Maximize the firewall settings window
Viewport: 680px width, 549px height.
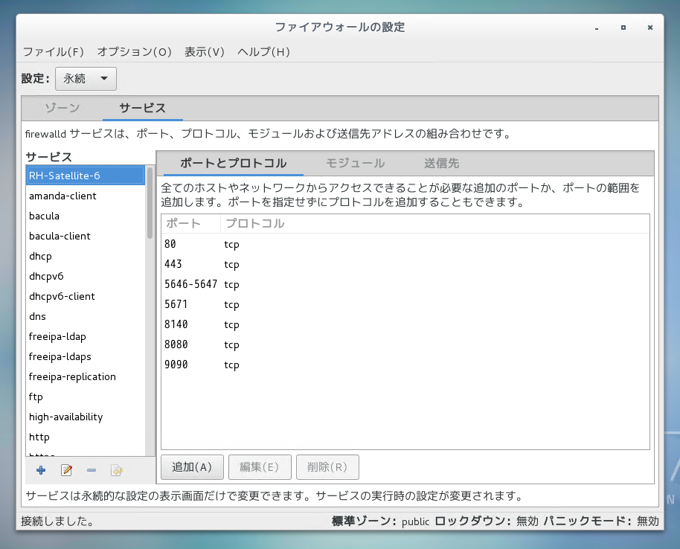[623, 27]
